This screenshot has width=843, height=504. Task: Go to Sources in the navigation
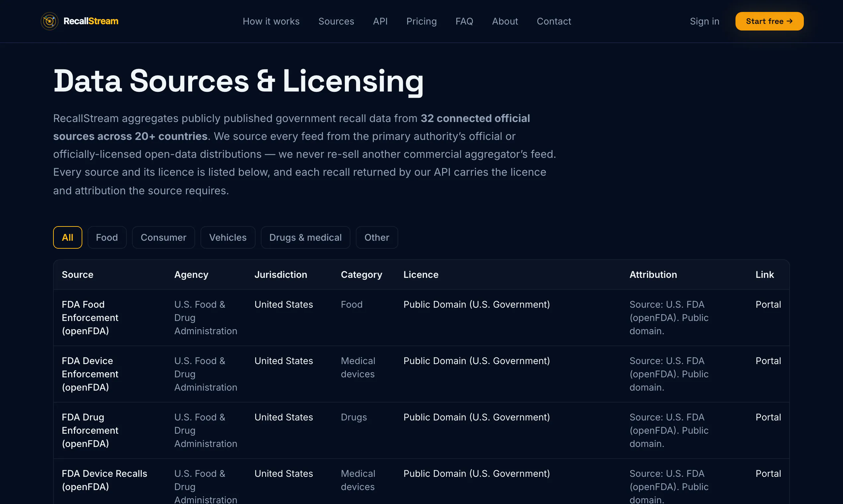336,21
